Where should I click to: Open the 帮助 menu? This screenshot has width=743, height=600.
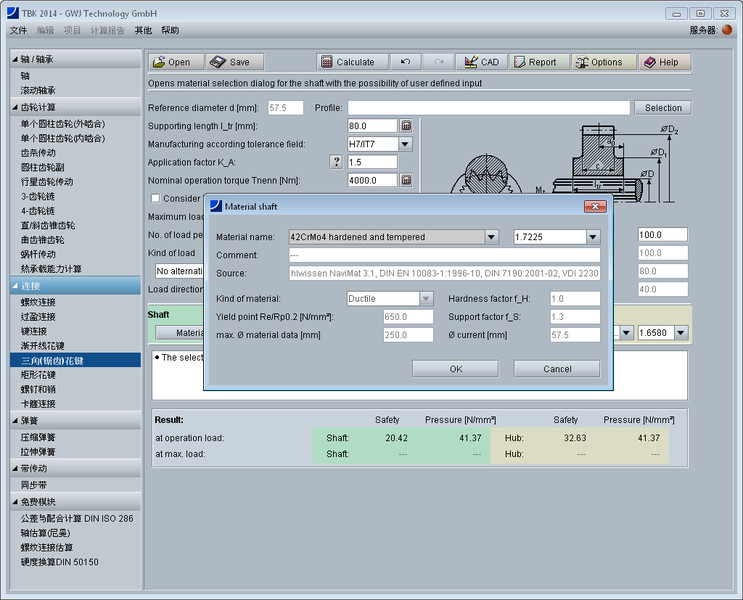point(170,30)
